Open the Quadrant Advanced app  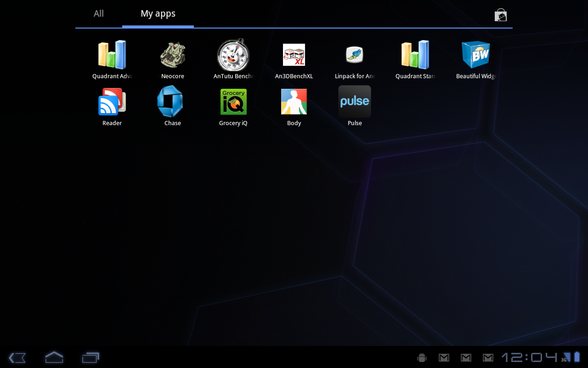point(112,55)
